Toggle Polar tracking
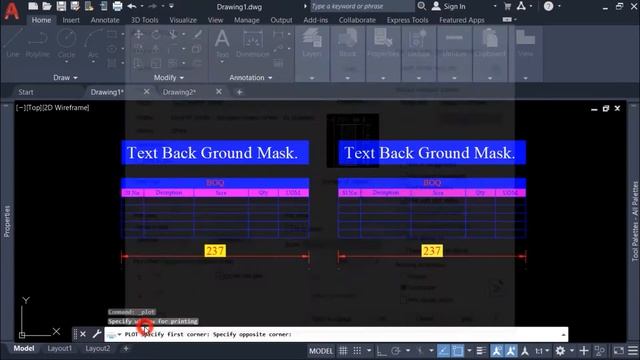640x360 pixels. click(x=396, y=351)
